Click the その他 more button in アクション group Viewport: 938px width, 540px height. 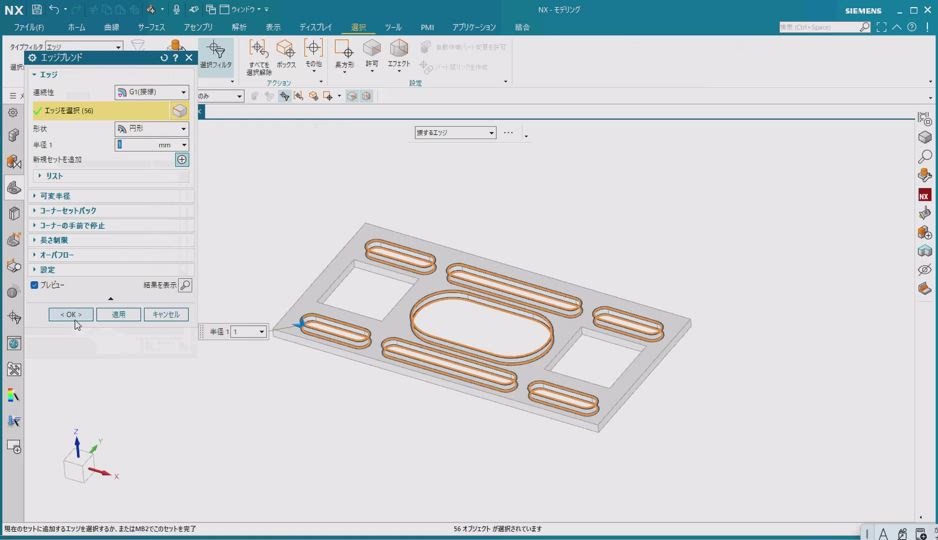pos(313,54)
